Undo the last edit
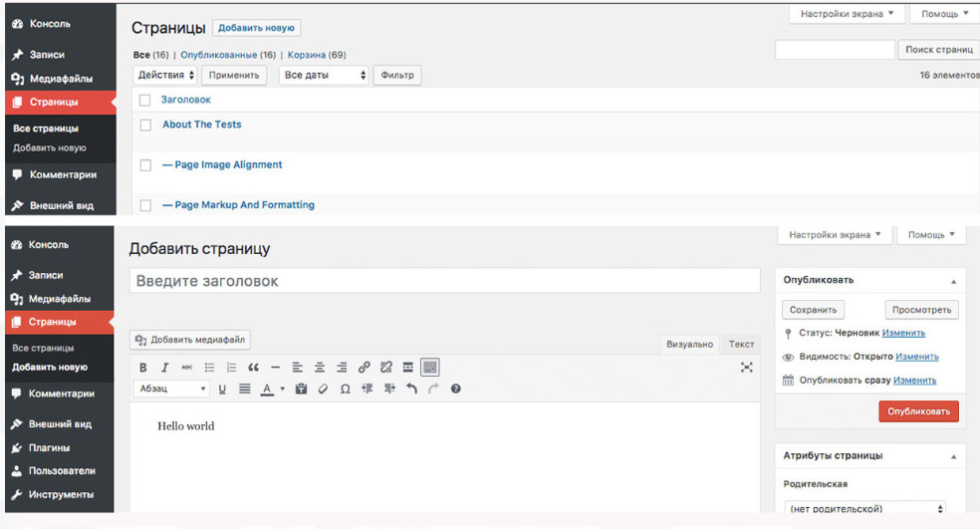This screenshot has width=980, height=529. coord(411,389)
